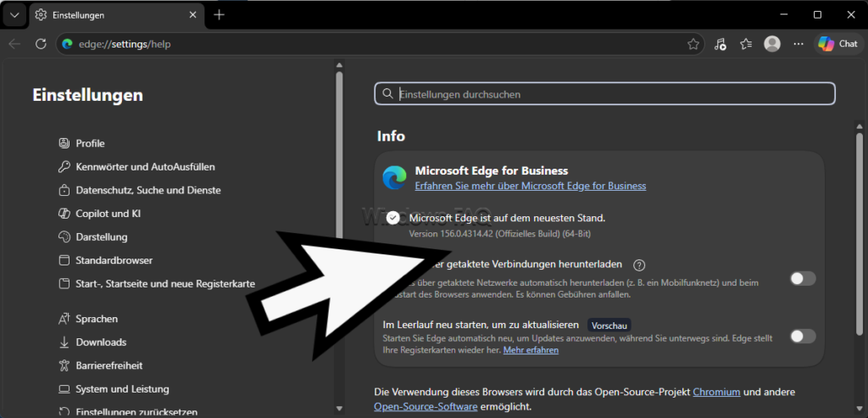The height and width of the screenshot is (418, 868).
Task: Select the Einstellungen browser tab
Action: click(116, 15)
